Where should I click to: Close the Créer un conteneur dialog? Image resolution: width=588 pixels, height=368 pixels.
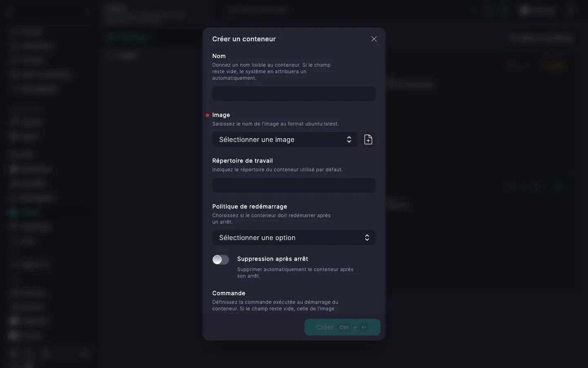pos(374,39)
